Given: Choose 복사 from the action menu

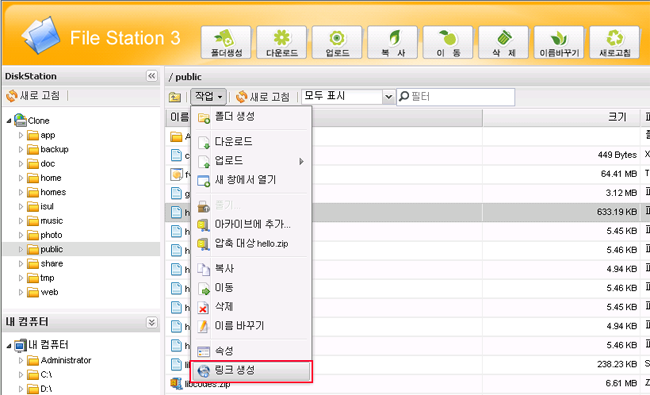Looking at the screenshot, I should [251, 269].
